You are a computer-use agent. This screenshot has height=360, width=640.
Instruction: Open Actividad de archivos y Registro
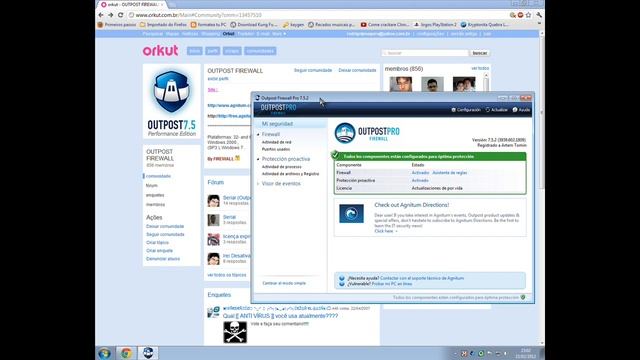290,174
